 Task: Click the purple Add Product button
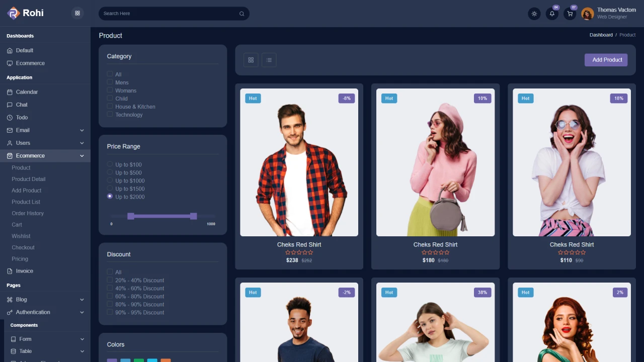pos(606,60)
